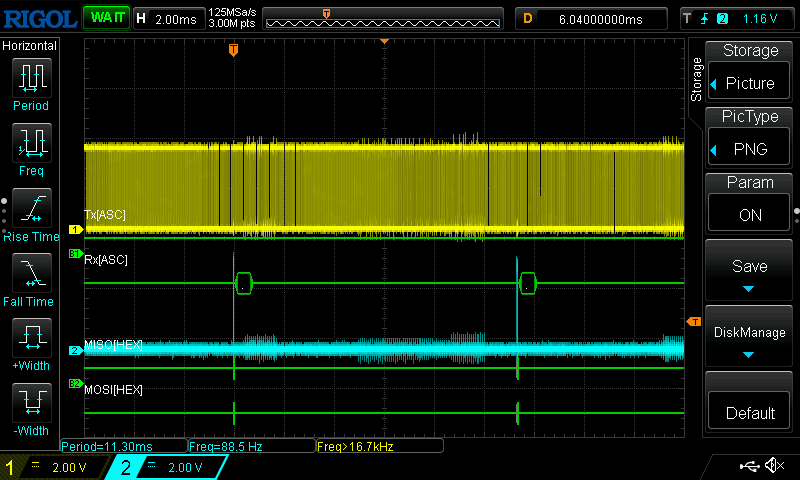Image resolution: width=800 pixels, height=480 pixels.
Task: Select the Freq measurement icon
Action: pyautogui.click(x=30, y=144)
